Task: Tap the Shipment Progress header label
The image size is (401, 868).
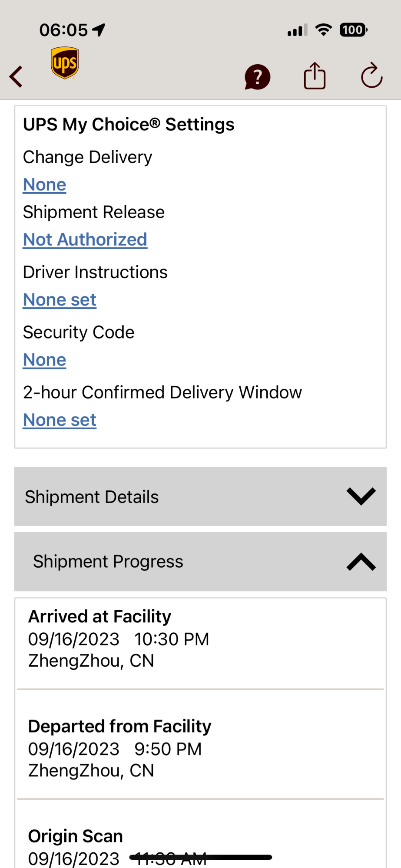Action: [108, 562]
